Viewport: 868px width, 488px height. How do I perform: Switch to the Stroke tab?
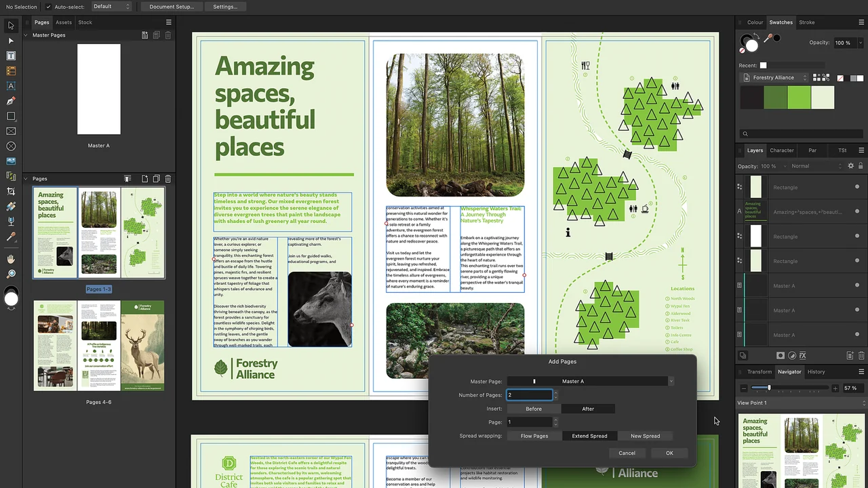tap(807, 22)
